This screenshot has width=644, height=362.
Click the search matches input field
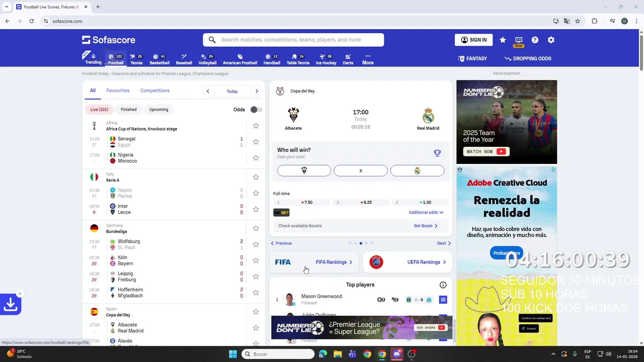tap(293, 40)
